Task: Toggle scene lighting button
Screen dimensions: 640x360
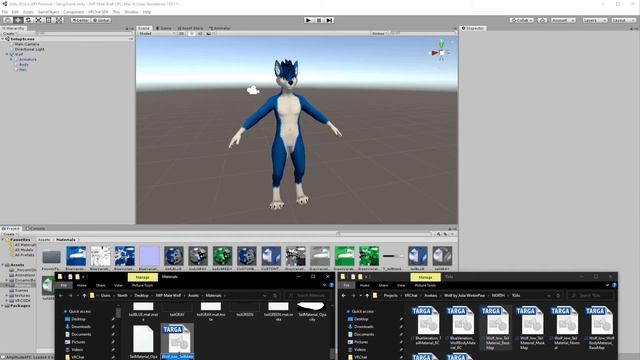Action: tap(191, 33)
